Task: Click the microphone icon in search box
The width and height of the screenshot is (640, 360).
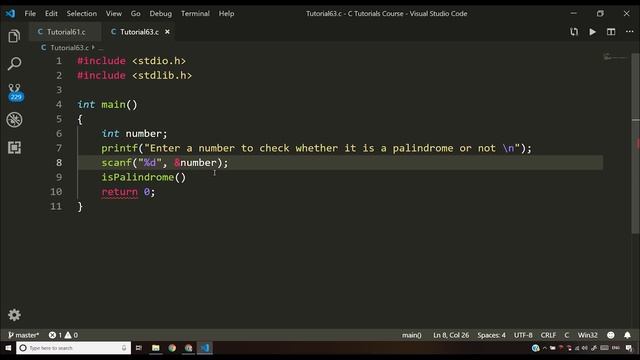Action: tap(124, 348)
